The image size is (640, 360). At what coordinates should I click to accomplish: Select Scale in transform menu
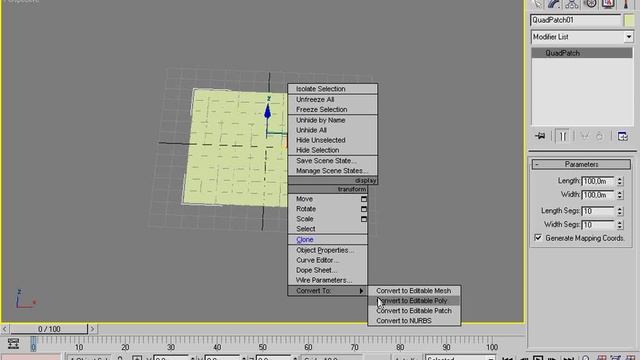(305, 219)
